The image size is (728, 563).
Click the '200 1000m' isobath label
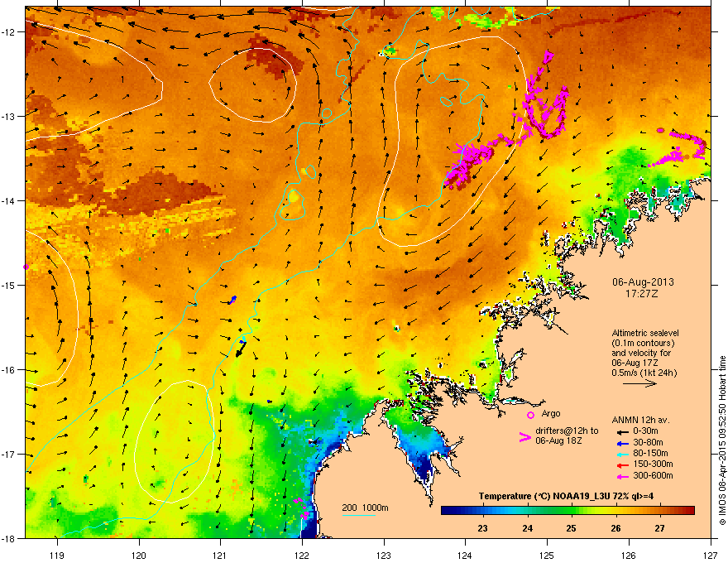365,508
